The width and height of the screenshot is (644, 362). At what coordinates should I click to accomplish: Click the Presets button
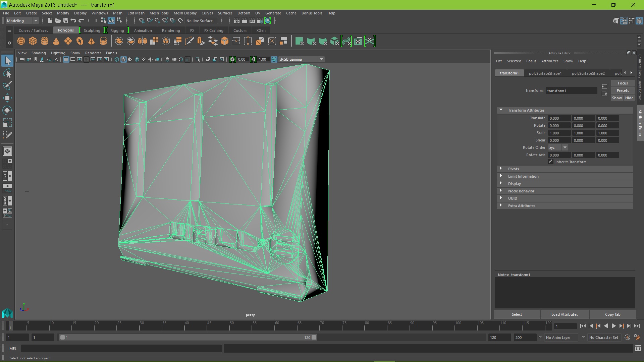[x=623, y=90]
